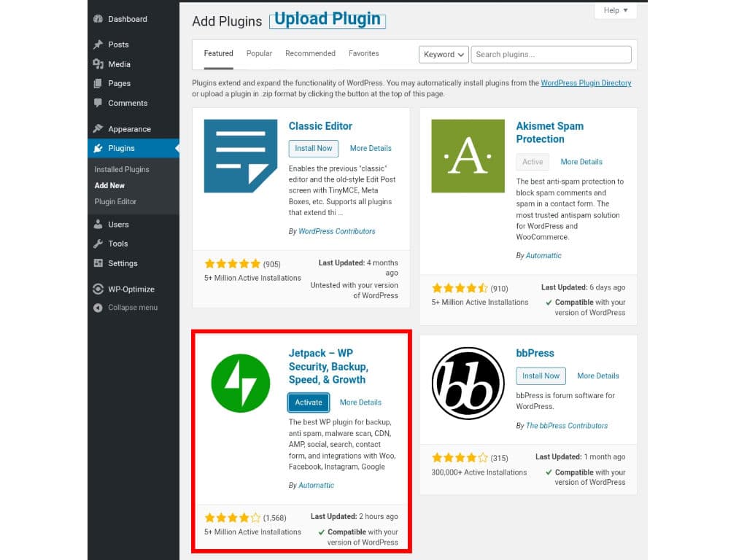Viewport: 747px width, 560px height.
Task: Click the bbPress bb logo
Action: pyautogui.click(x=468, y=384)
